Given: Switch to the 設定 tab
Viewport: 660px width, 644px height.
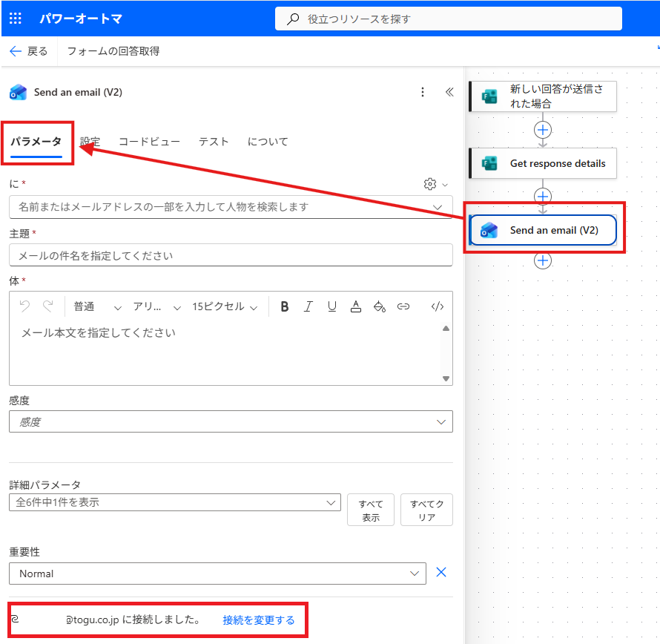Looking at the screenshot, I should tap(90, 142).
